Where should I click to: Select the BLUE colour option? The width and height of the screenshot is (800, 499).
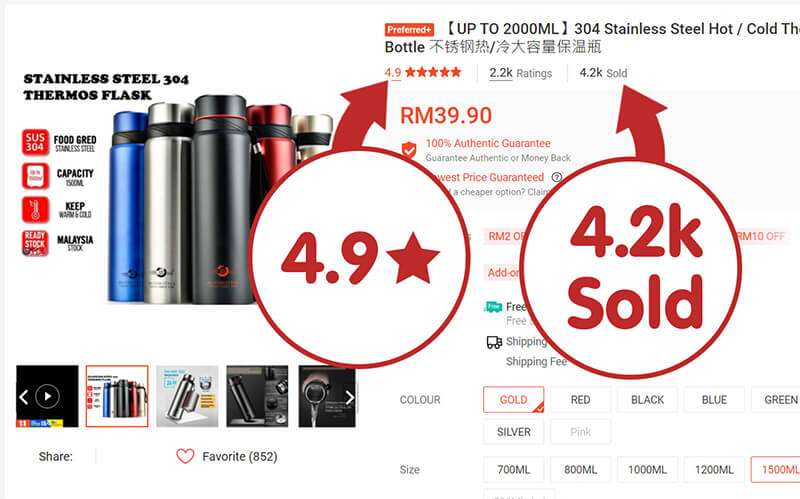pos(714,400)
